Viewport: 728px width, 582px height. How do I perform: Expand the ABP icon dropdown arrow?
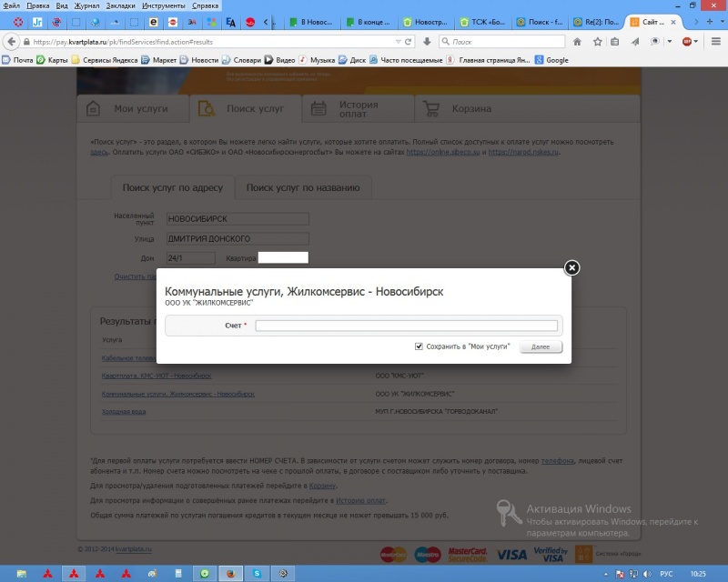(695, 42)
